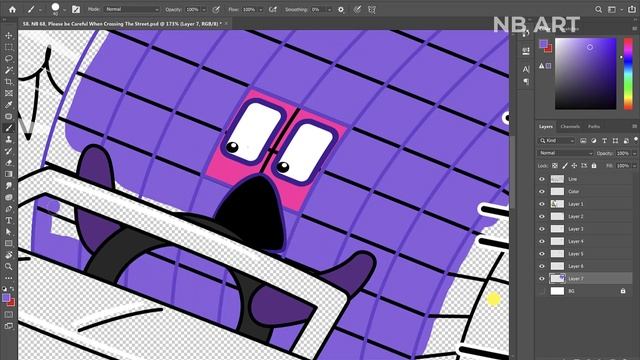Image resolution: width=640 pixels, height=360 pixels.
Task: Filter for pixel layers
Action: pyautogui.click(x=583, y=140)
